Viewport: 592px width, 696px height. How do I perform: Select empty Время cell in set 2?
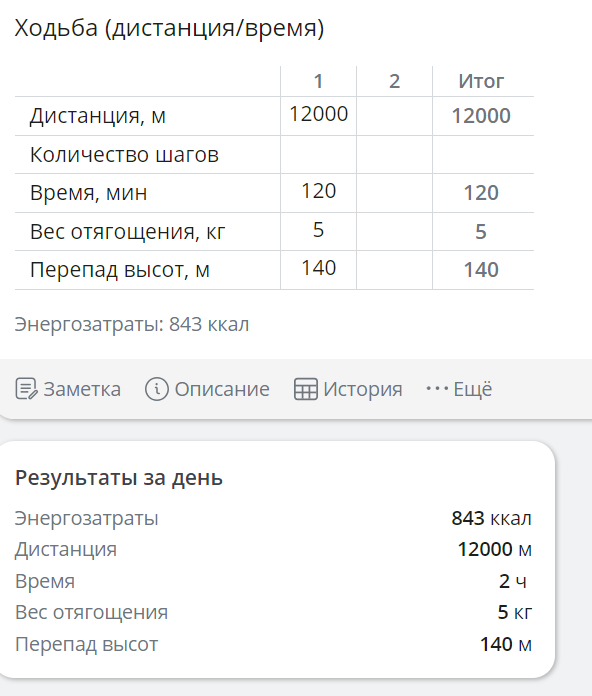[x=395, y=193]
